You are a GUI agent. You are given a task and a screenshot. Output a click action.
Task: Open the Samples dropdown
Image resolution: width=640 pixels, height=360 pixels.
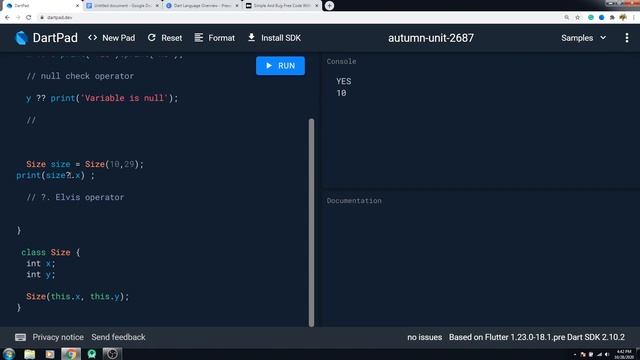pyautogui.click(x=583, y=38)
